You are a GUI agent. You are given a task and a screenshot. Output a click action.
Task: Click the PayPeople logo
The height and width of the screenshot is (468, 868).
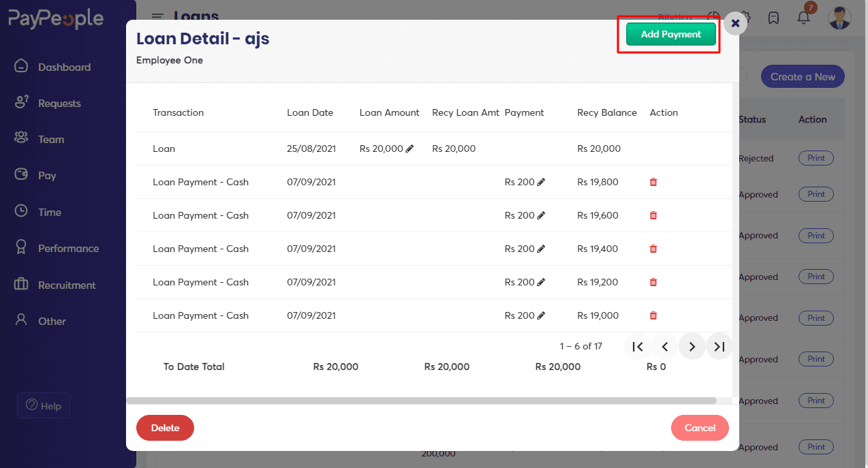56,18
